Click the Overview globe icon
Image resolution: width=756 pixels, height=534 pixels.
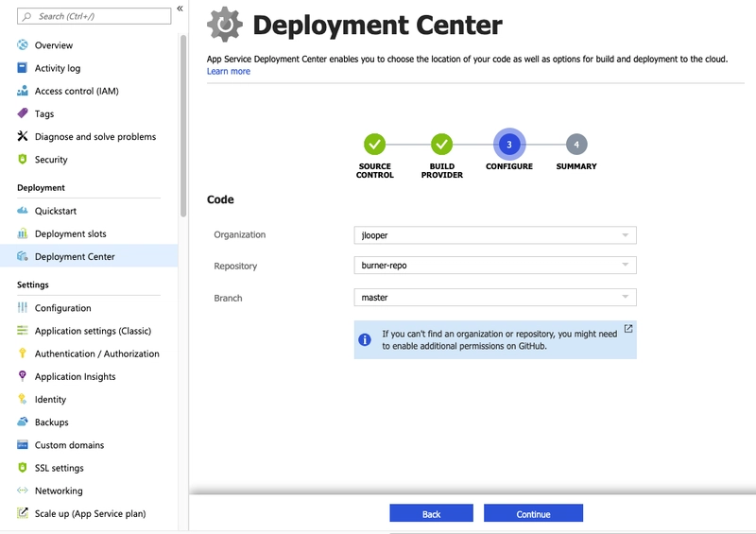click(x=22, y=44)
